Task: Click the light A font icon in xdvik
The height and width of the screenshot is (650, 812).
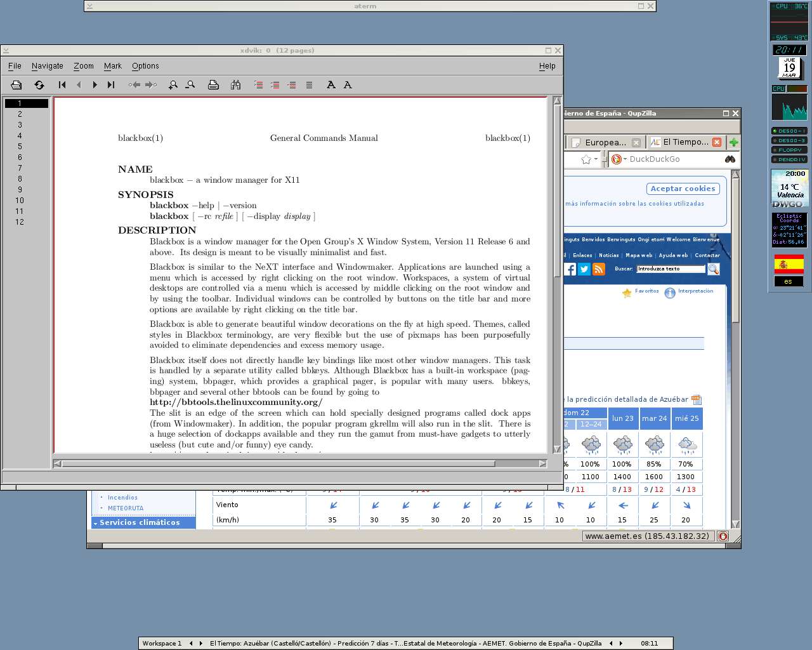Action: (x=348, y=84)
